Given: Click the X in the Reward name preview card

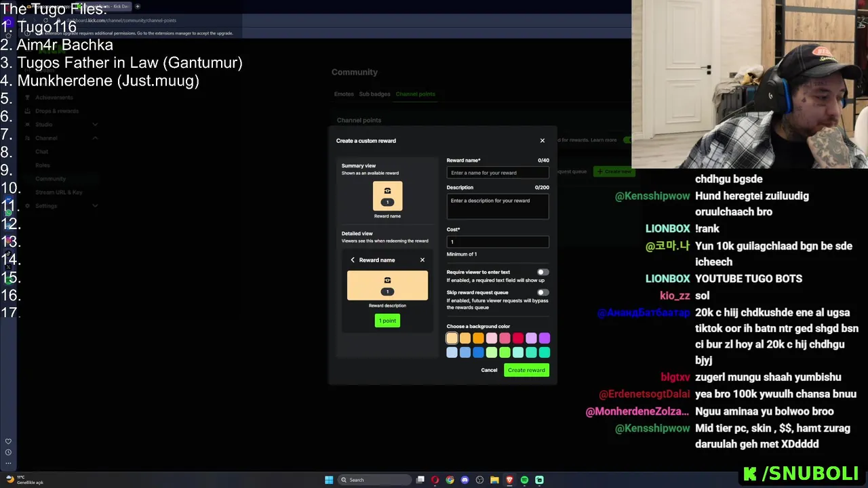Looking at the screenshot, I should click(x=422, y=260).
